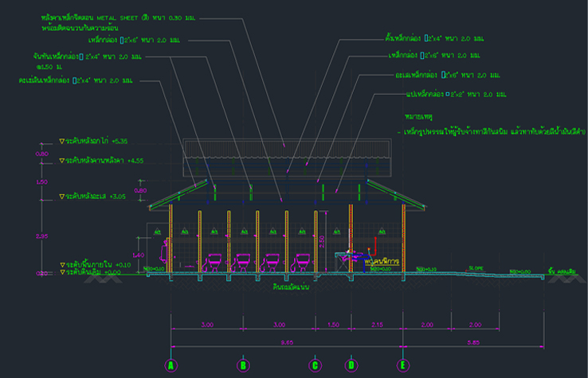Click the SLOPE label on the ramp

click(476, 269)
